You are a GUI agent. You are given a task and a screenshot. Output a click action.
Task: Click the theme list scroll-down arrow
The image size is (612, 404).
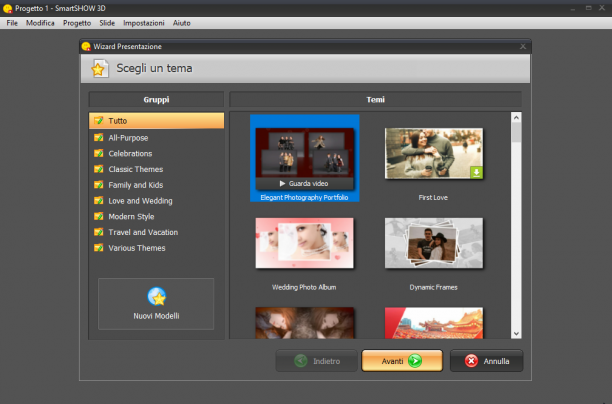516,333
